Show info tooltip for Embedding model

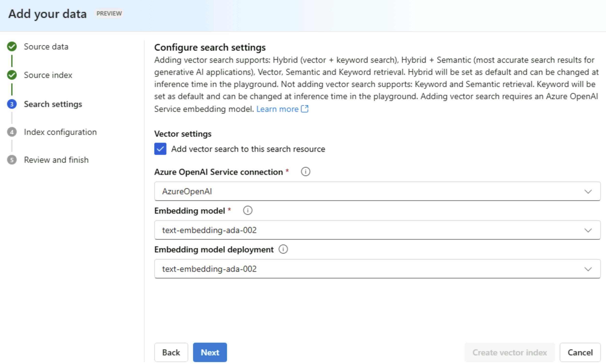click(x=247, y=210)
